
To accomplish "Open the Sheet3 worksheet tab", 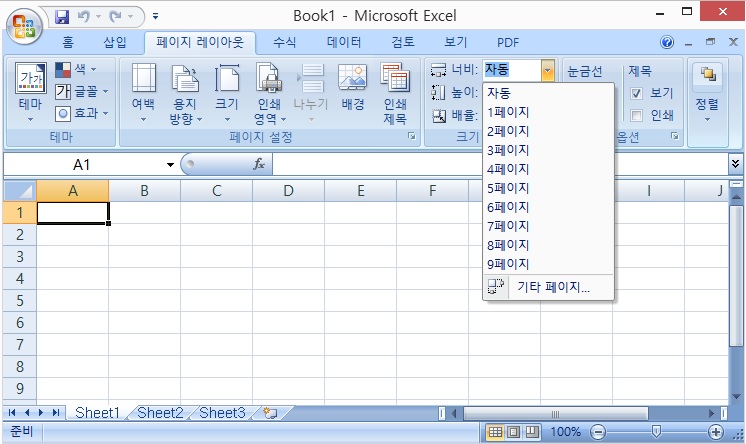I will click(222, 413).
